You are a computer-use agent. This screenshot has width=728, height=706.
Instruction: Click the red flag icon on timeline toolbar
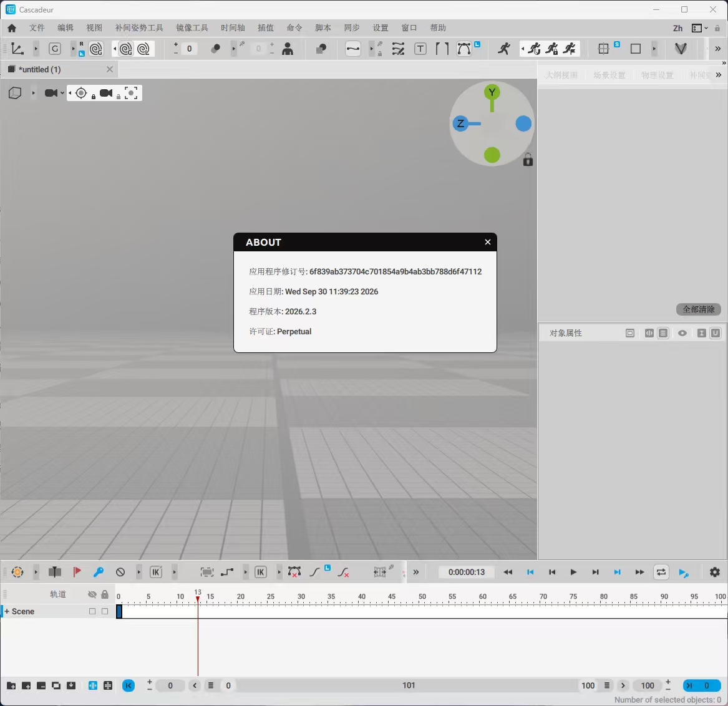coord(77,572)
